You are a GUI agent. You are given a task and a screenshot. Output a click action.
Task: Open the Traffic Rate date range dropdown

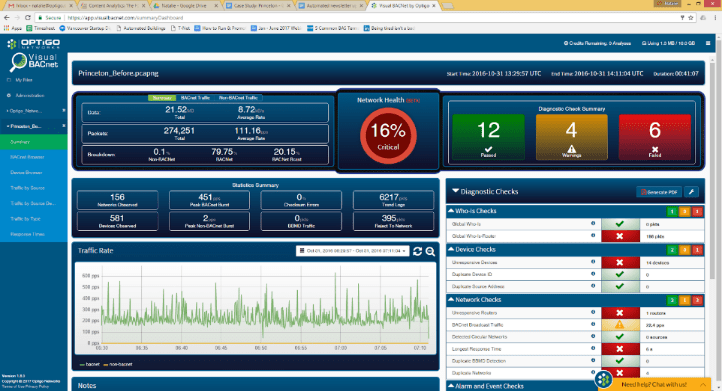coord(352,251)
